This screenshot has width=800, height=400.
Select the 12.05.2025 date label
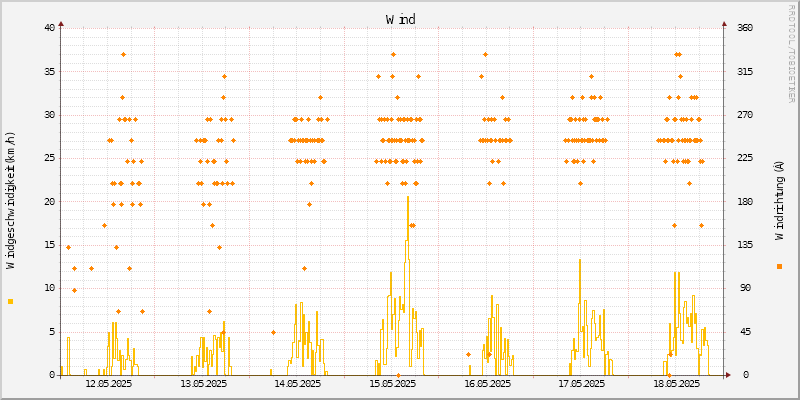(x=109, y=383)
